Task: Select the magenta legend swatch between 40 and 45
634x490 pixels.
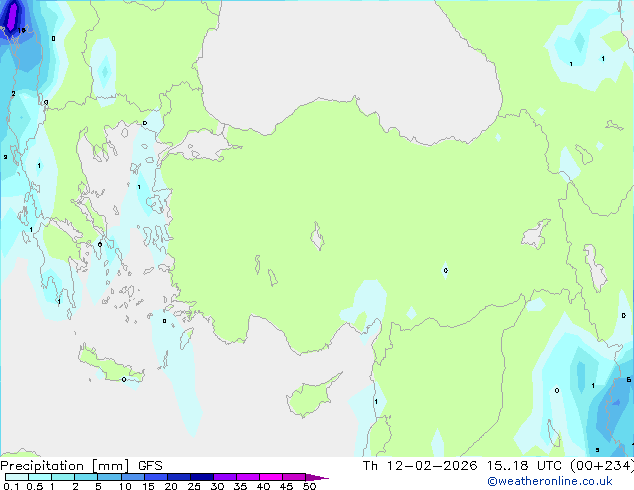Action: pos(271,477)
